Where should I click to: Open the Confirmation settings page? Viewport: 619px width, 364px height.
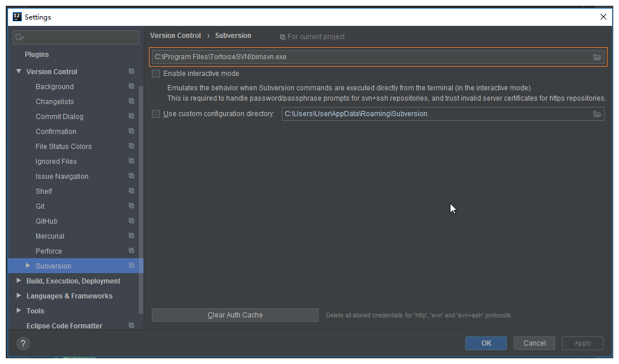[56, 132]
